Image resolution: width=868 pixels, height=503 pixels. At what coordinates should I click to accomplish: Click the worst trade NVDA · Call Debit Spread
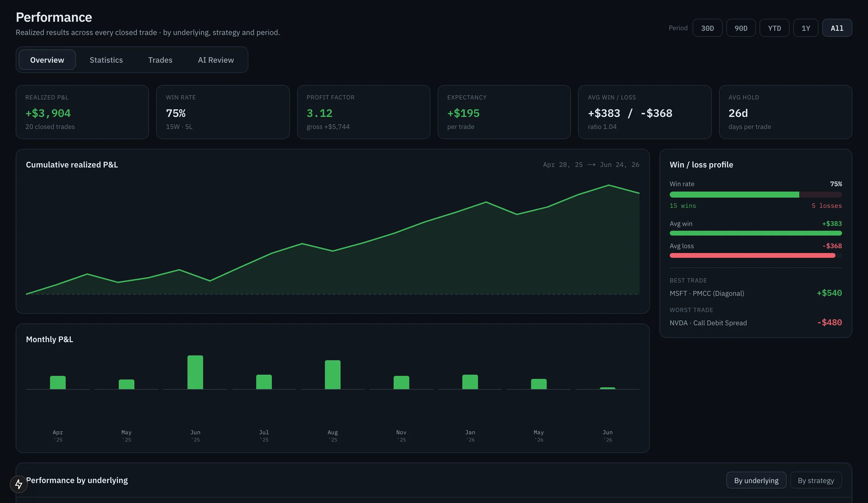[708, 323]
